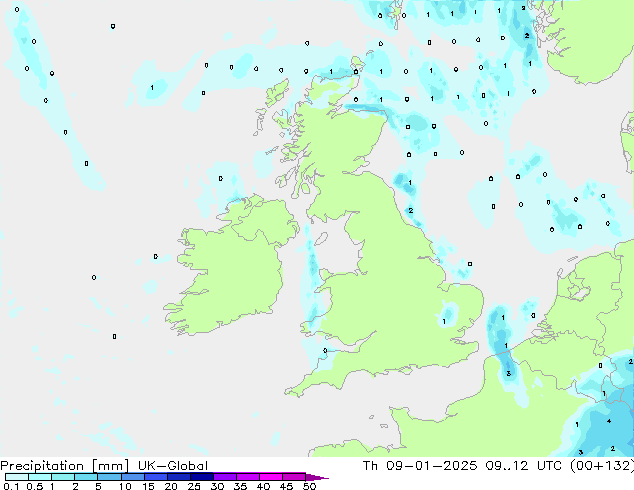This screenshot has height=490, width=634.
Task: Click the legend scale label '35'
Action: (240, 486)
